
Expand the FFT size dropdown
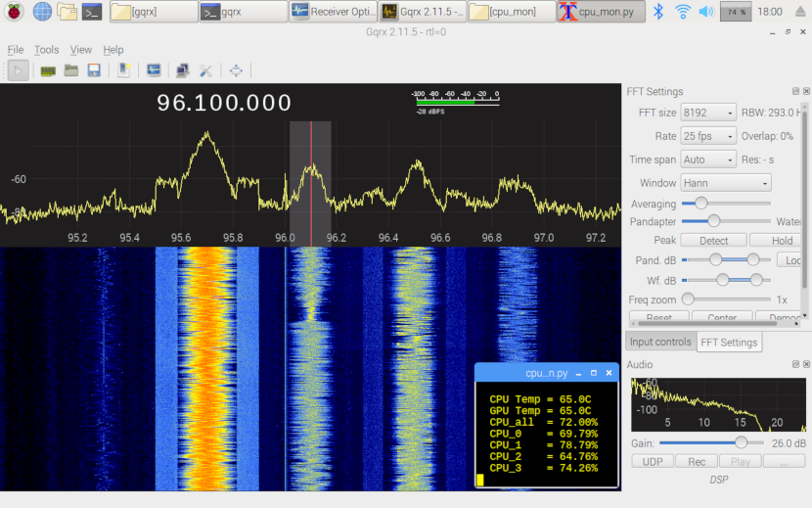(708, 113)
